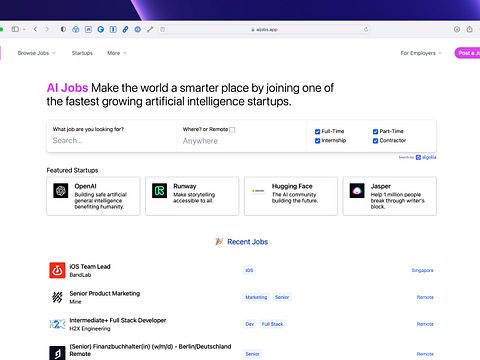Click the wrench tool extension icon
480x360 pixels.
[x=150, y=29]
